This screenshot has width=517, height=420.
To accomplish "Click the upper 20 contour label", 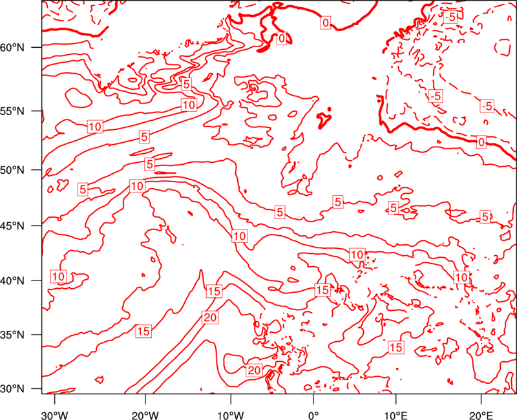I will (x=211, y=317).
